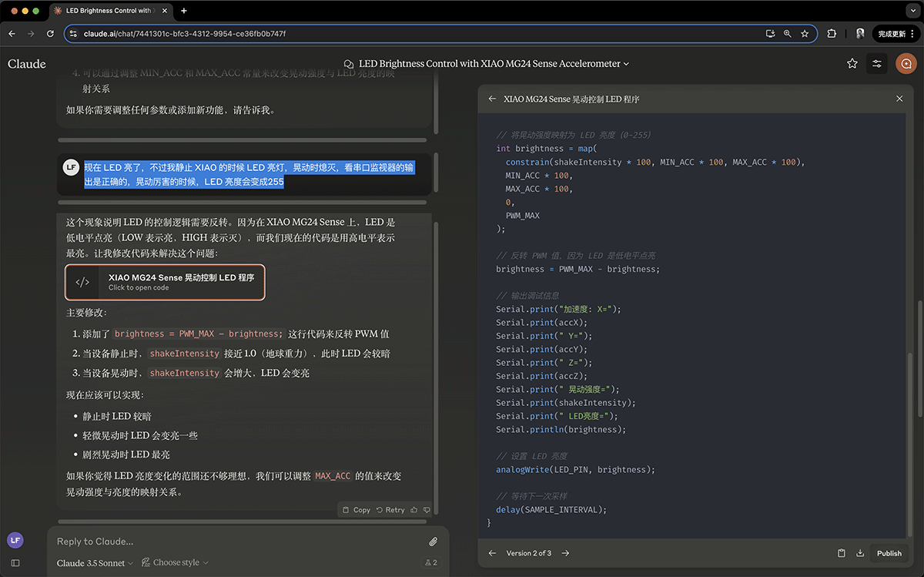Click brightness = PWM_MAX - brightness in code panel
Screen dimensions: 924x577
577,269
